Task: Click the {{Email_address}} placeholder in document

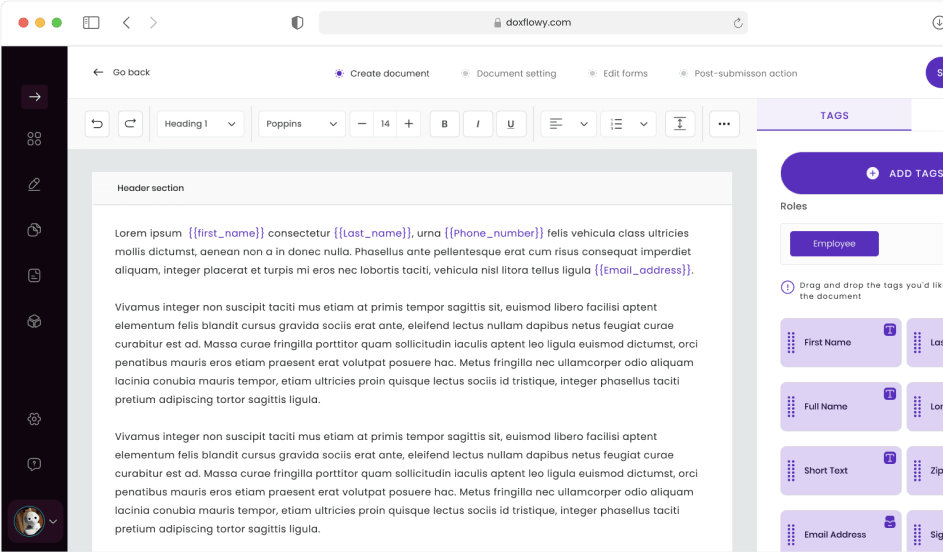Action: click(643, 270)
